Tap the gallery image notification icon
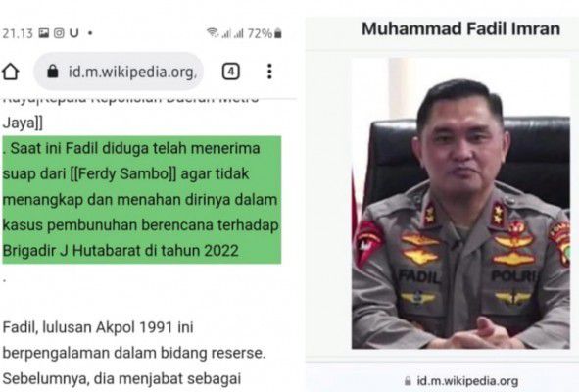Image resolution: width=579 pixels, height=392 pixels. tap(43, 33)
